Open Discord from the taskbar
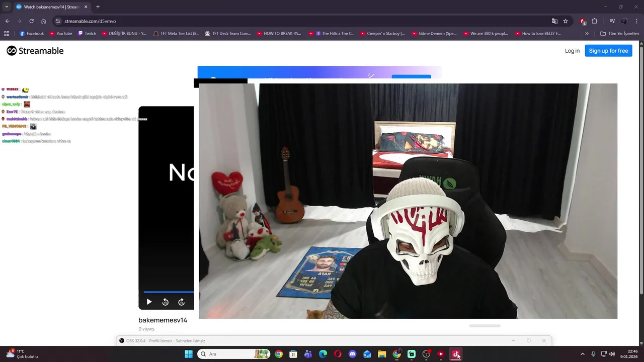644x362 pixels. click(352, 354)
